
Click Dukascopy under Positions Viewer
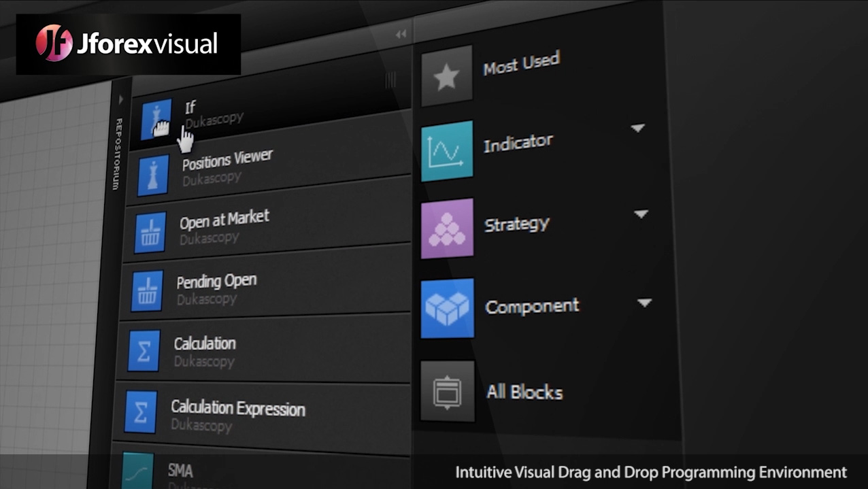(x=212, y=178)
